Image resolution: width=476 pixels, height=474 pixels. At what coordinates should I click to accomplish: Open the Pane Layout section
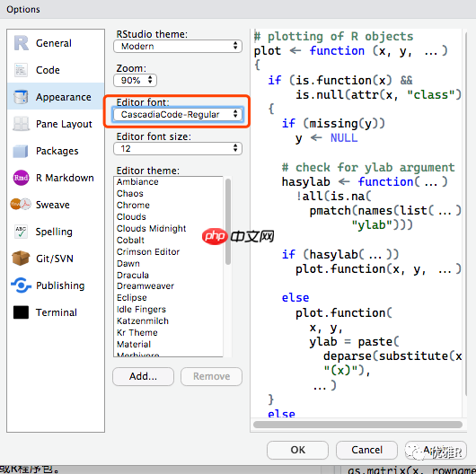pyautogui.click(x=56, y=124)
